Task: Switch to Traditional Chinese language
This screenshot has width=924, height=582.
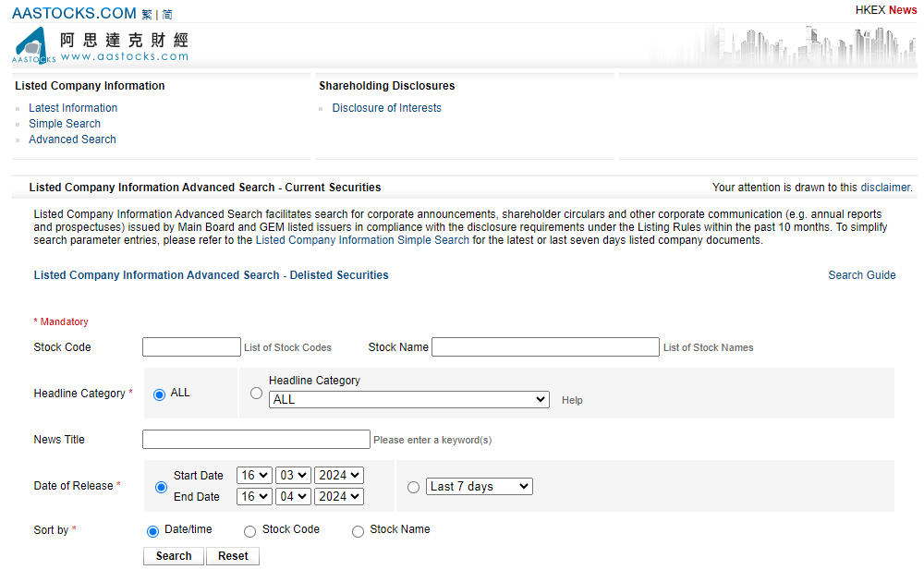Action: pyautogui.click(x=148, y=15)
